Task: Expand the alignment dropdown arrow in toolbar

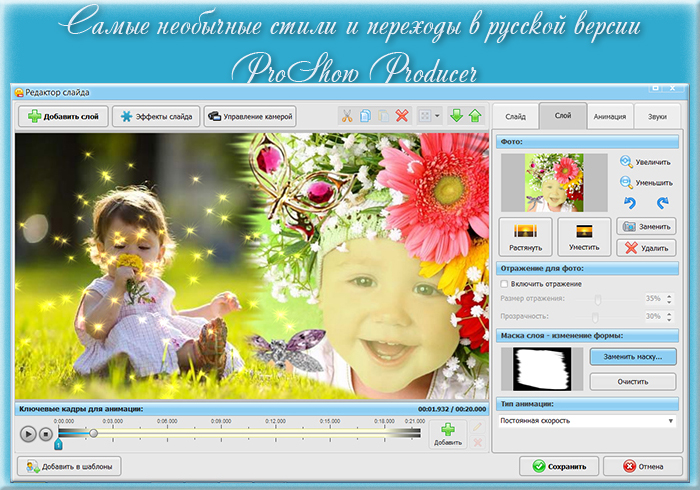Action: (438, 116)
